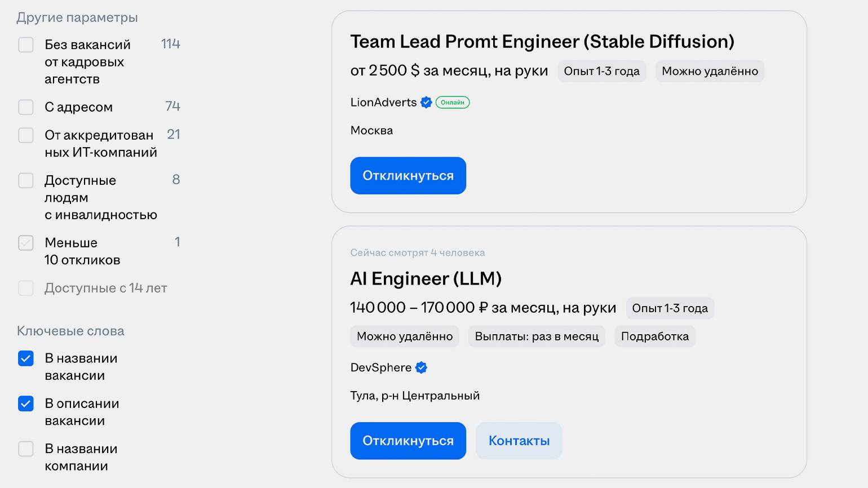Click DevSphere verified checkmark badge

click(421, 368)
